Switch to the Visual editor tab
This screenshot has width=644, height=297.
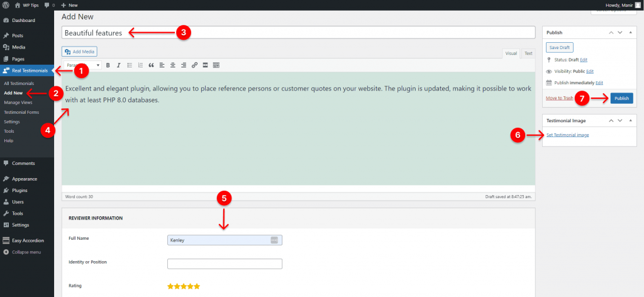(511, 53)
